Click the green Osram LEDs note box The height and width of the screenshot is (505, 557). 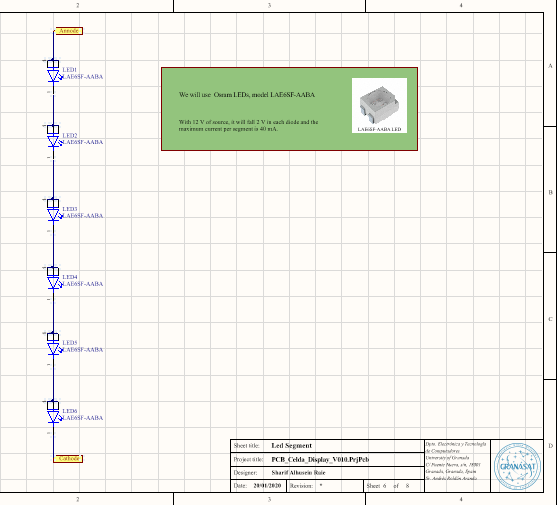[289, 109]
